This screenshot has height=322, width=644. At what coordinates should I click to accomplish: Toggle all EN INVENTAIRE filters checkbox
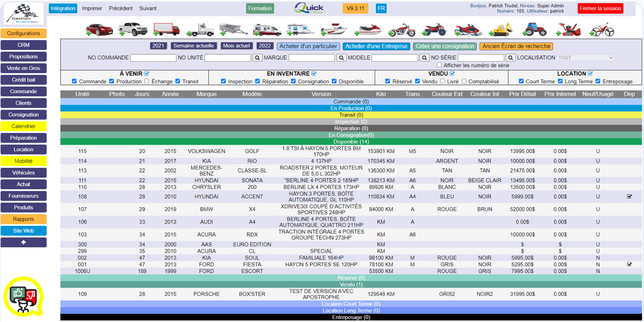(314, 73)
